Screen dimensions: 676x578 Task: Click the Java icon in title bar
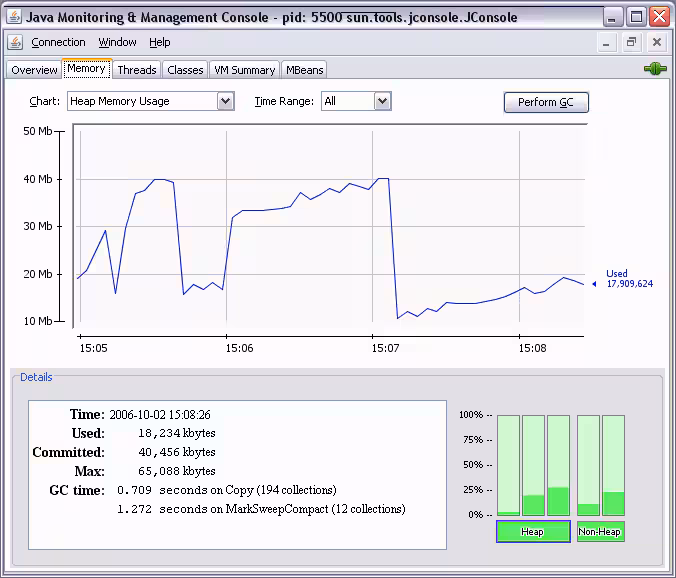[x=14, y=17]
